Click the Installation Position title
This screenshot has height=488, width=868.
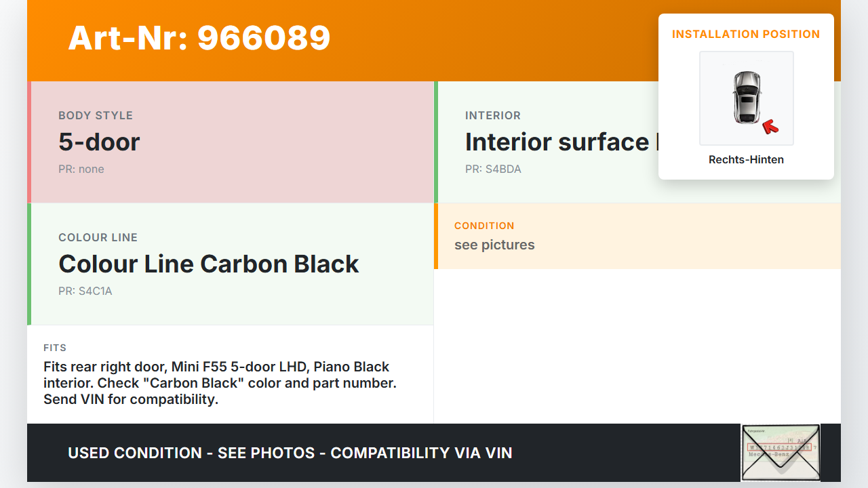[x=745, y=34]
